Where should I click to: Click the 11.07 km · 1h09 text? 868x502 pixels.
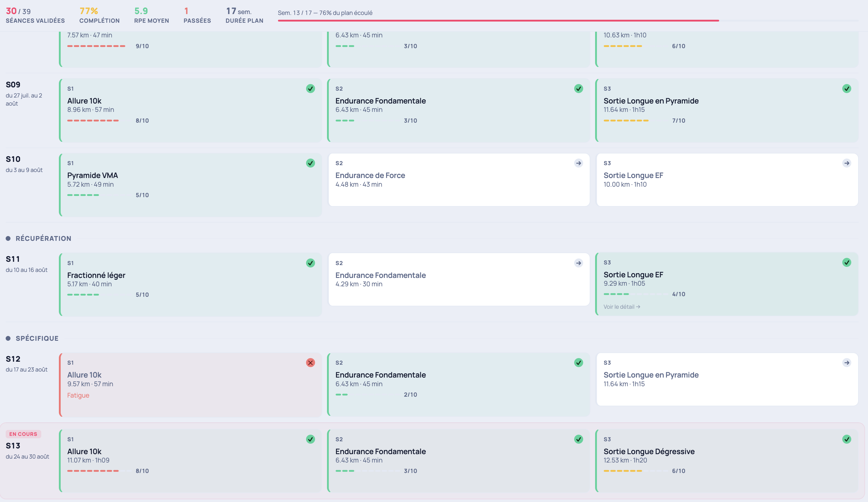pyautogui.click(x=88, y=460)
